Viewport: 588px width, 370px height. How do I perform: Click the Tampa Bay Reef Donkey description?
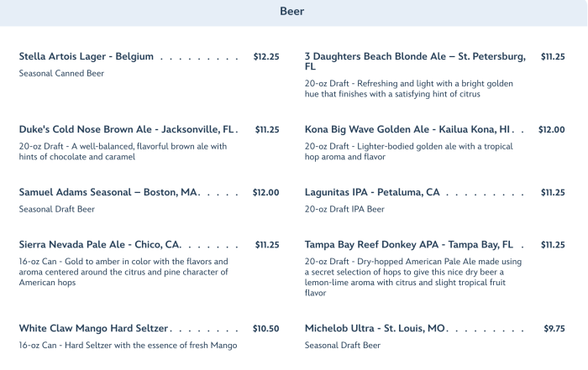pos(413,277)
